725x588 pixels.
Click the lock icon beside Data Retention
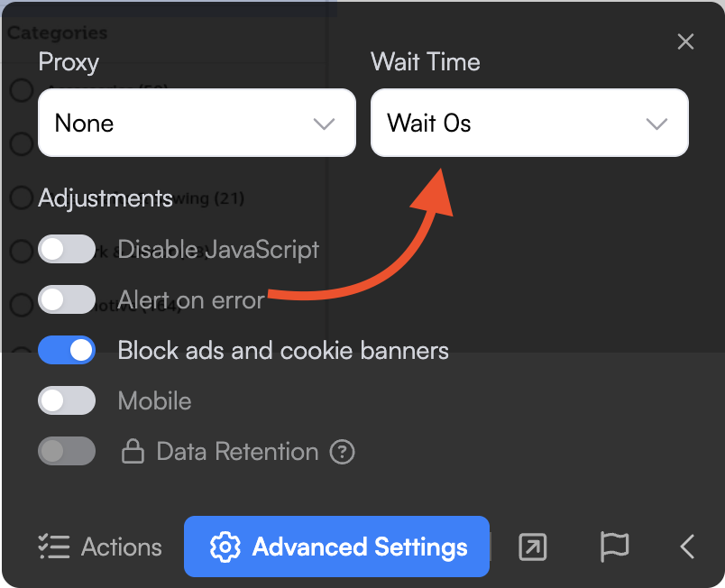pos(133,452)
